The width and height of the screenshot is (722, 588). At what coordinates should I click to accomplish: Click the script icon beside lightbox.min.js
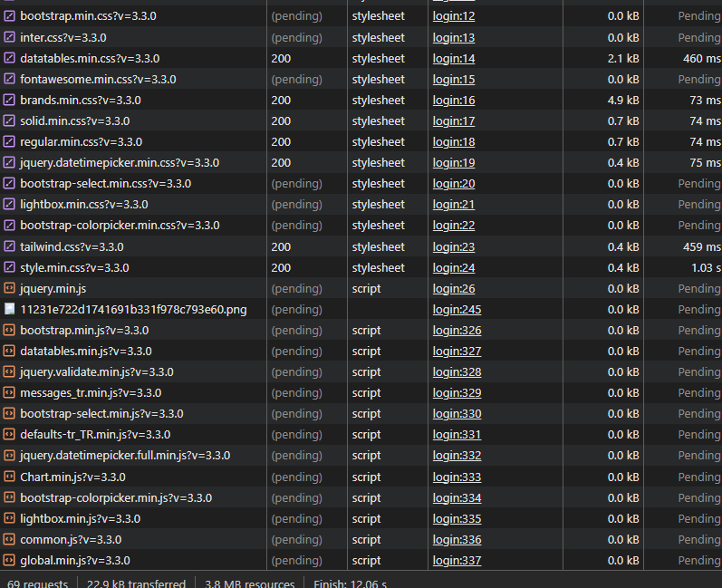9,519
